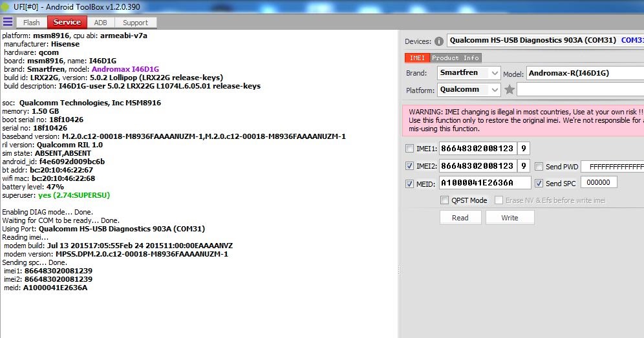Click the IMEI1 check digit field

pos(524,148)
